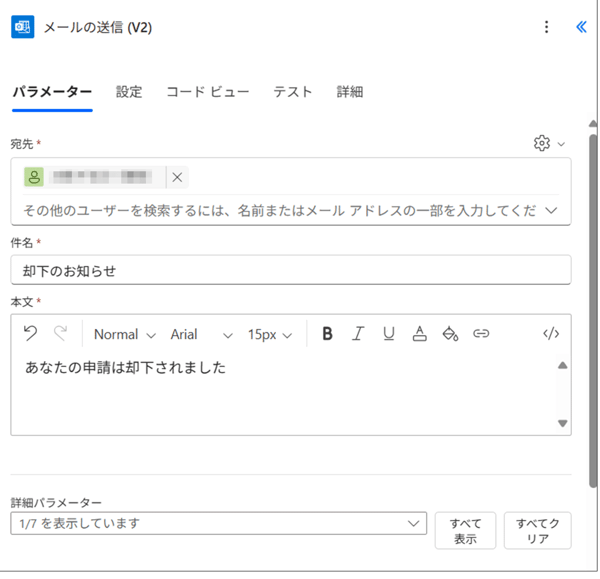Viewport: 600px width, 579px height.
Task: Click the undo icon in body editor
Action: pos(30,334)
